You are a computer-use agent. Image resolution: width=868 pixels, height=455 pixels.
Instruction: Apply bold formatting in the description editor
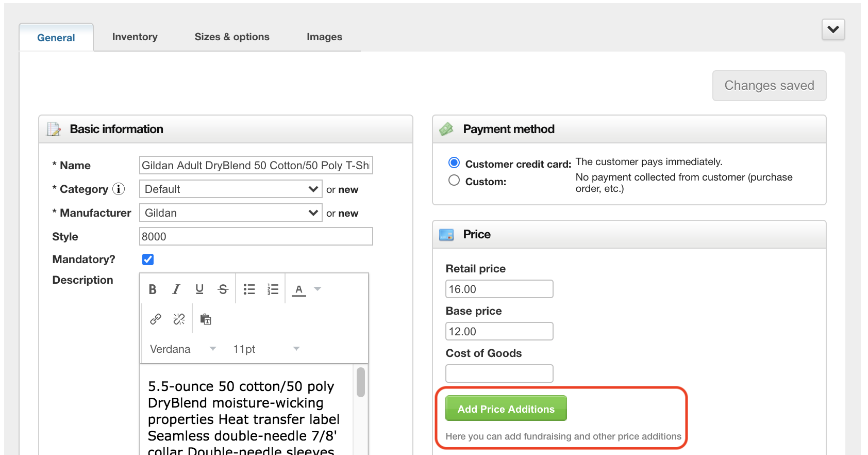coord(153,289)
